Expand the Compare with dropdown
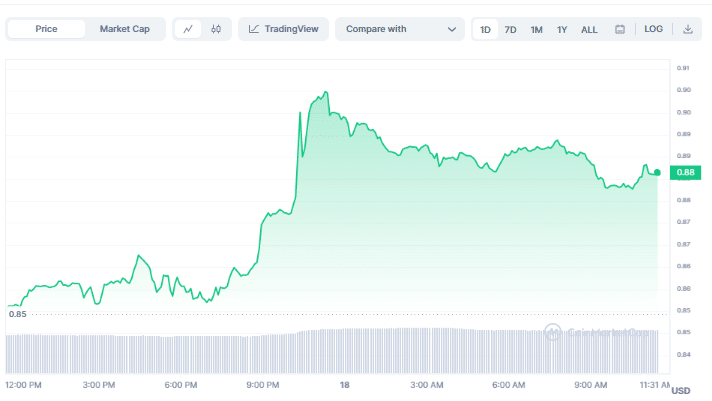The image size is (712, 401). (400, 29)
